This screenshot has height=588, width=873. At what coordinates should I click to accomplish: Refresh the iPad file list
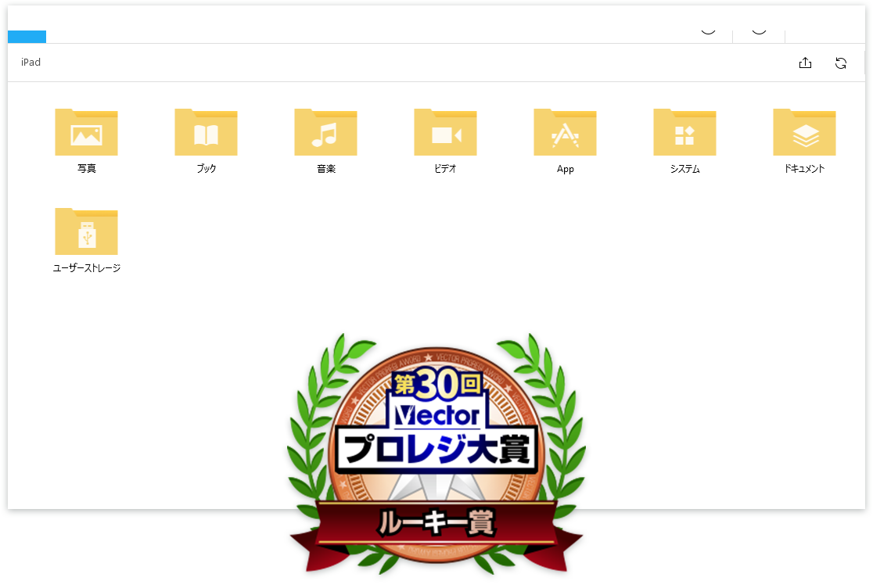pos(841,63)
